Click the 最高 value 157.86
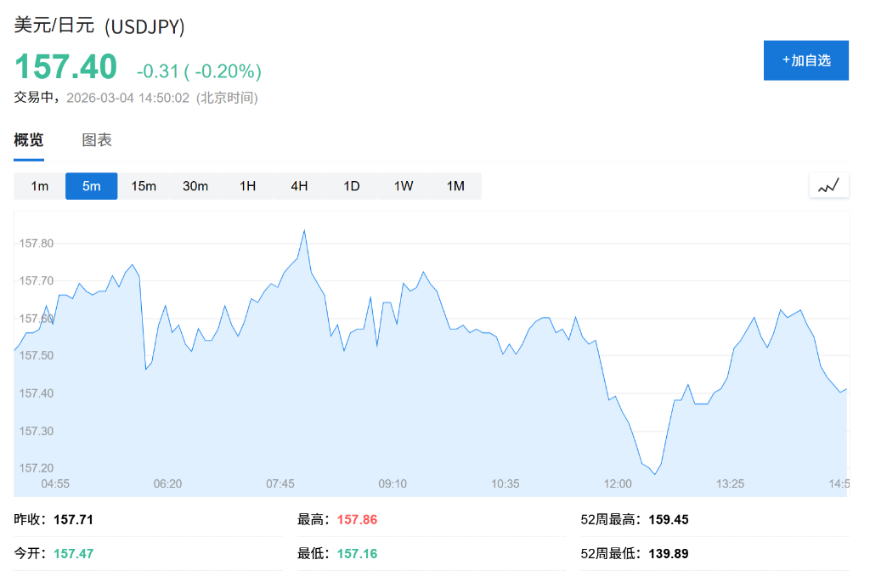Screen dimensions: 870x588 pyautogui.click(x=357, y=520)
